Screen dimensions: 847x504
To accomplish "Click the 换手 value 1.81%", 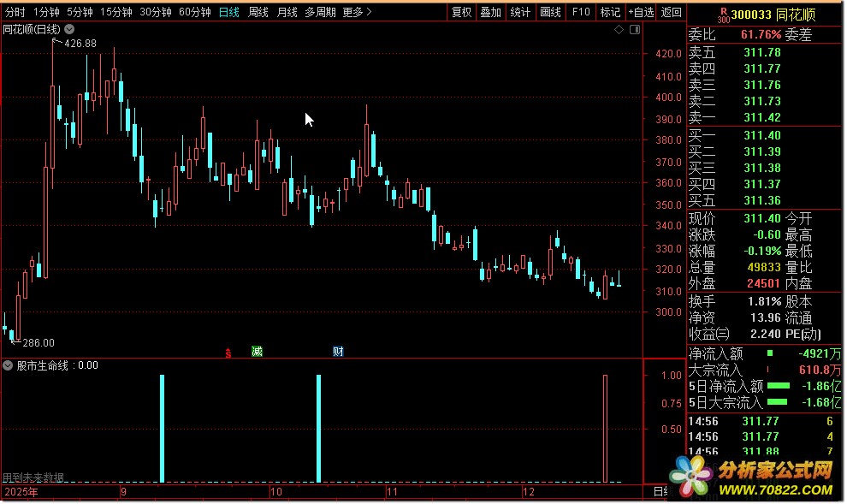I will point(765,301).
